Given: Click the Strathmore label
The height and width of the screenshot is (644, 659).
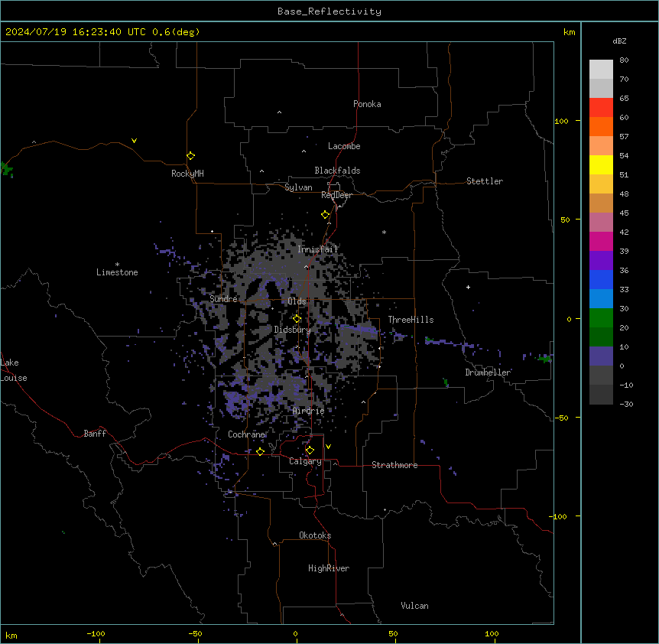Looking at the screenshot, I should tap(394, 465).
